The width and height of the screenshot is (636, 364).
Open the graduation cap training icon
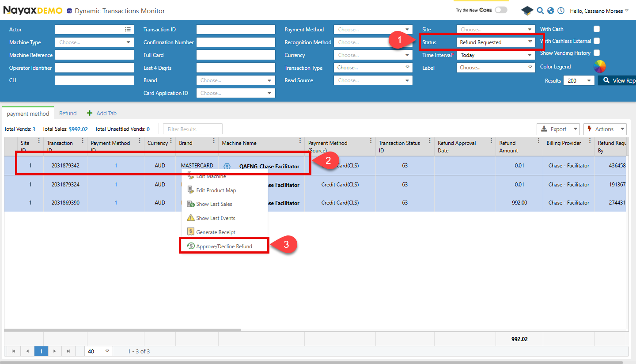point(527,11)
